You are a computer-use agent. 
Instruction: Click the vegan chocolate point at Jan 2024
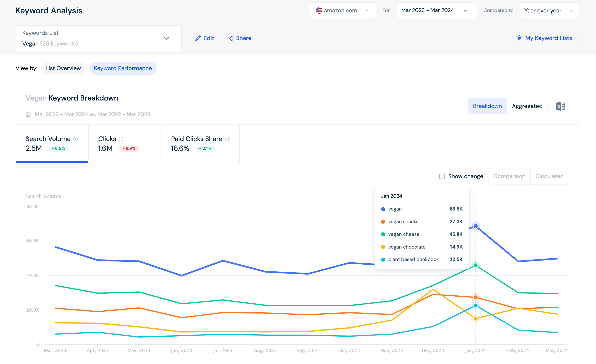tap(476, 318)
